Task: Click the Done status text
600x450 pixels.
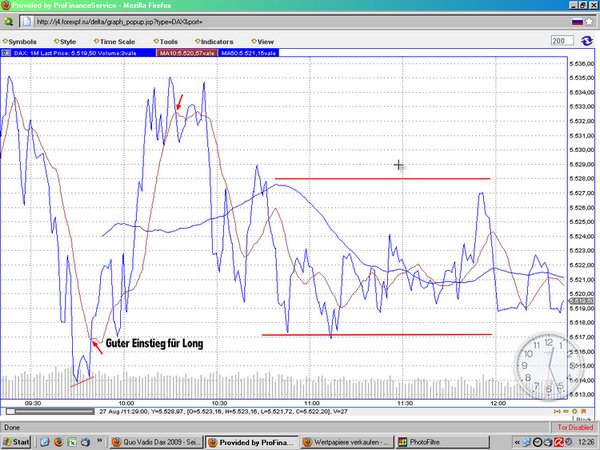Action: [x=11, y=427]
